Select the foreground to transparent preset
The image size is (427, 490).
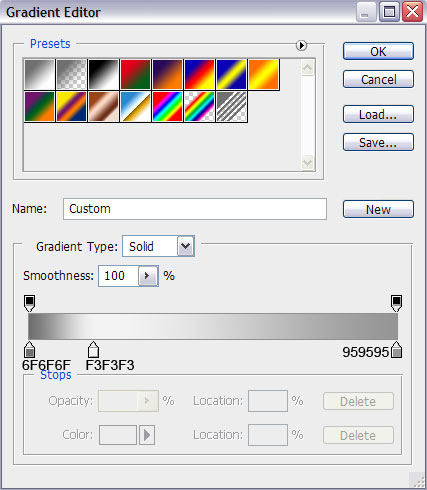coord(71,74)
